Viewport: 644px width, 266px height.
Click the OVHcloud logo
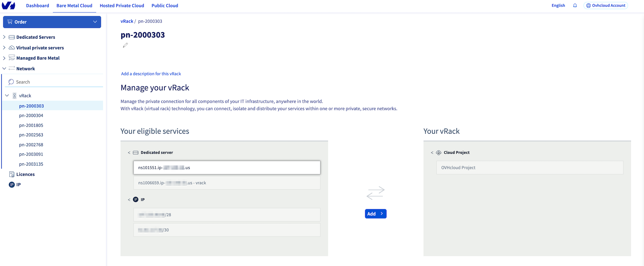pos(8,5)
